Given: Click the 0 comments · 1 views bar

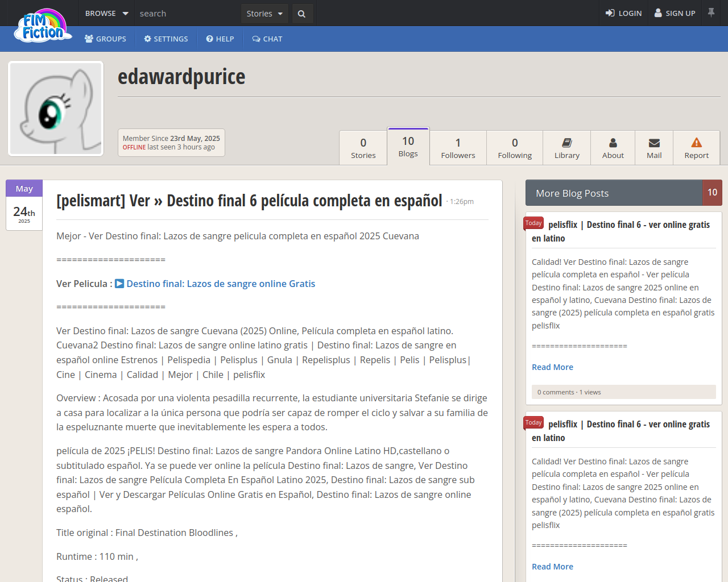Looking at the screenshot, I should 624,392.
